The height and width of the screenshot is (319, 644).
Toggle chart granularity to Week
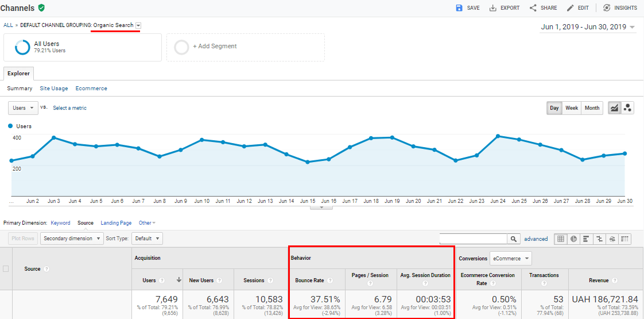coord(572,108)
